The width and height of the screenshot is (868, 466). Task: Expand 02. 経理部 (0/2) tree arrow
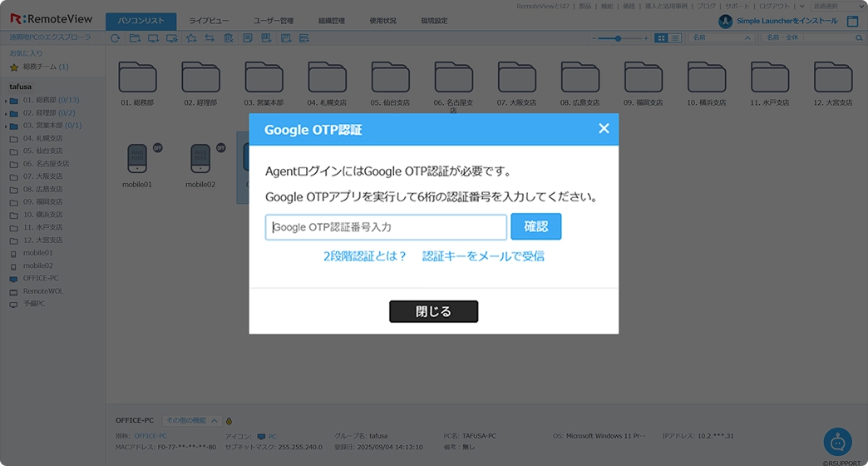tap(6, 114)
